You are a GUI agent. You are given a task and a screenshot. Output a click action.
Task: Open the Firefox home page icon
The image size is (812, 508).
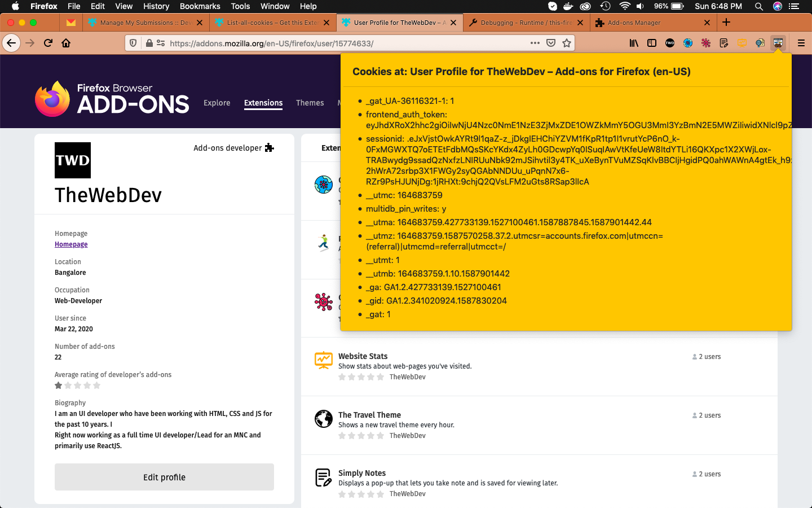(x=66, y=43)
